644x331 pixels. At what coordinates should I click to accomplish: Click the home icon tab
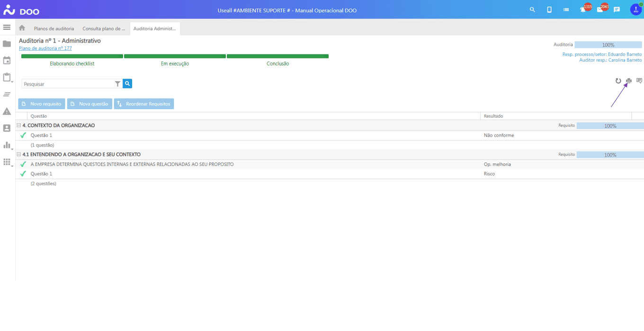(22, 28)
